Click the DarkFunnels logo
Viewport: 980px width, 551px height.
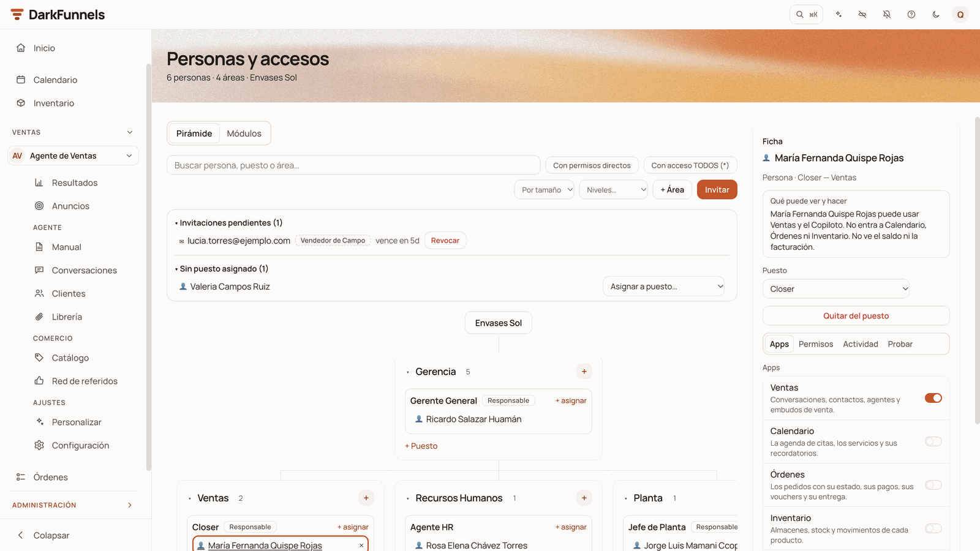point(58,15)
